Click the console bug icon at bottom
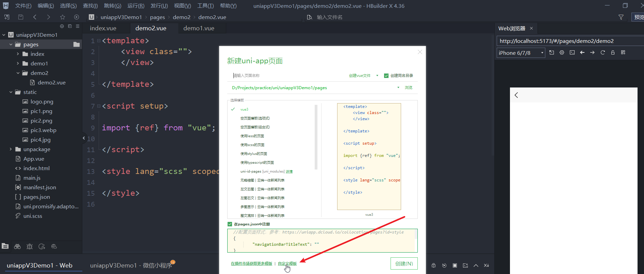Viewport: 644px width, 274px height. [433, 265]
